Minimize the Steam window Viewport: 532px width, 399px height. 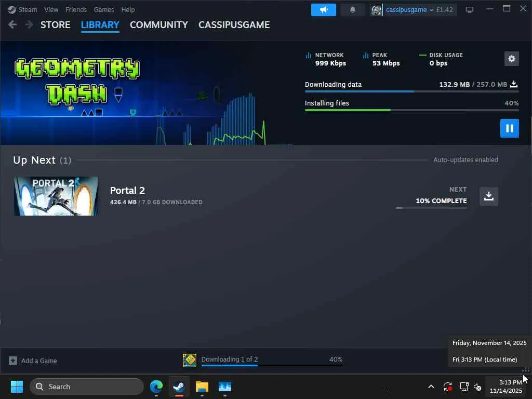click(x=489, y=9)
